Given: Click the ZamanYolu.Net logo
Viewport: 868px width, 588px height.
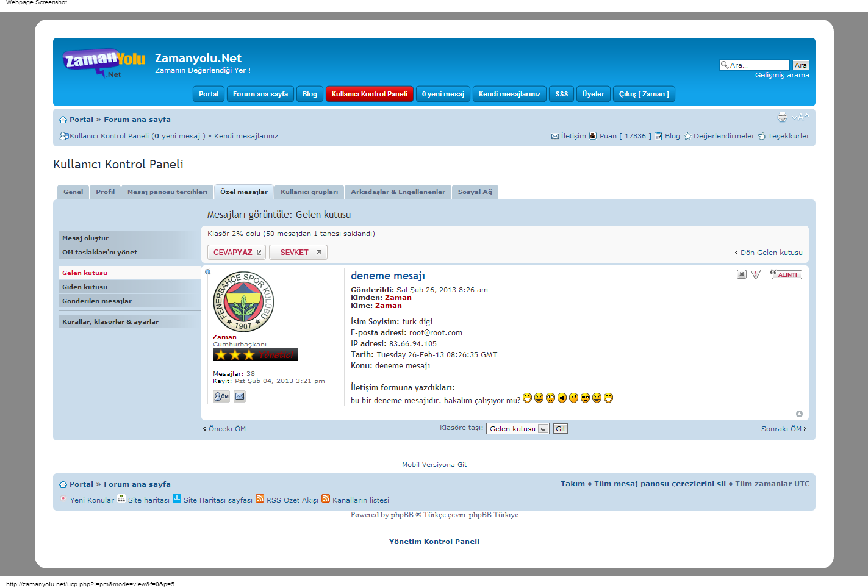Looking at the screenshot, I should click(x=104, y=63).
